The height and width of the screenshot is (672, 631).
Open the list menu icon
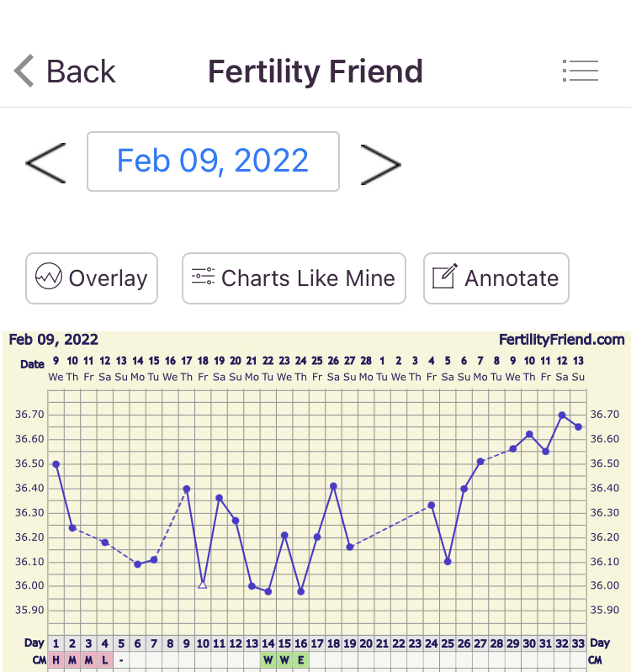(581, 71)
